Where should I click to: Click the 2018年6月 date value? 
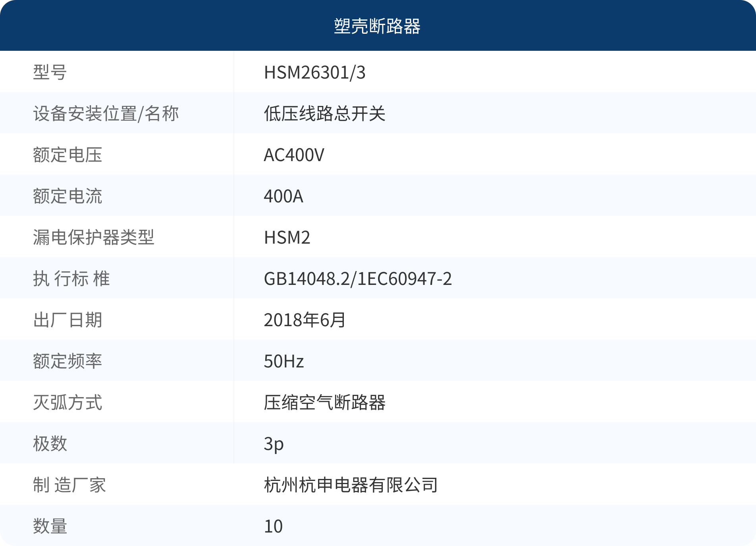(305, 320)
